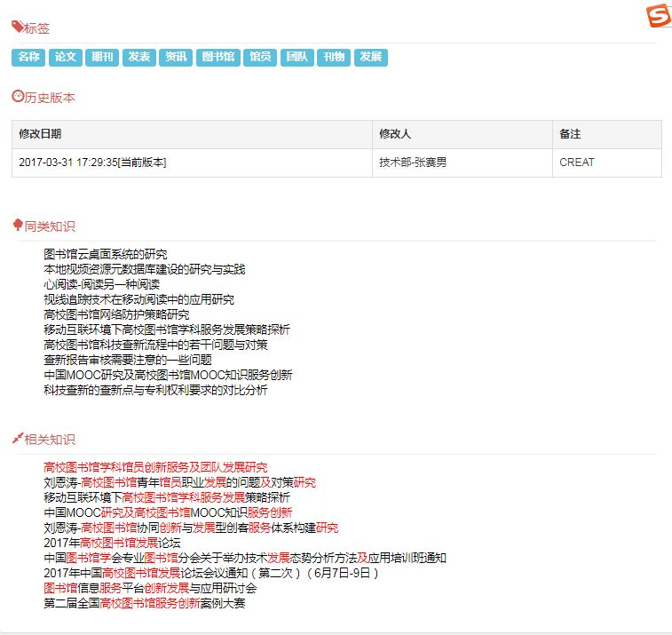The height and width of the screenshot is (635, 672).
Task: Open 中国图书馆学会专业图书馆分会 培训班通知 link
Action: [245, 559]
